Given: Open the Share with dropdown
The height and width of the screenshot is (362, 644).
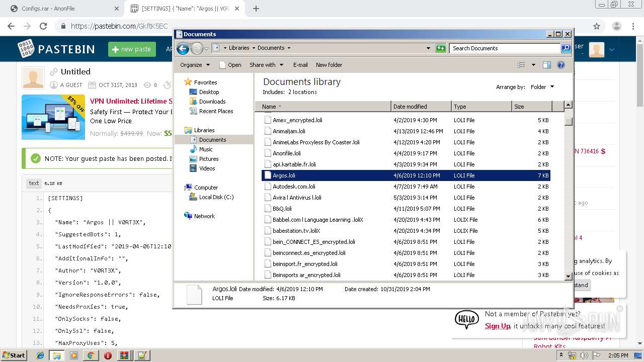Looking at the screenshot, I should (x=267, y=65).
